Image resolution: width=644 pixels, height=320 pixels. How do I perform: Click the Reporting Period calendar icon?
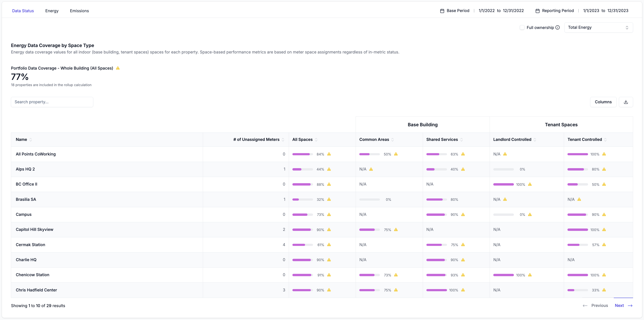537,11
